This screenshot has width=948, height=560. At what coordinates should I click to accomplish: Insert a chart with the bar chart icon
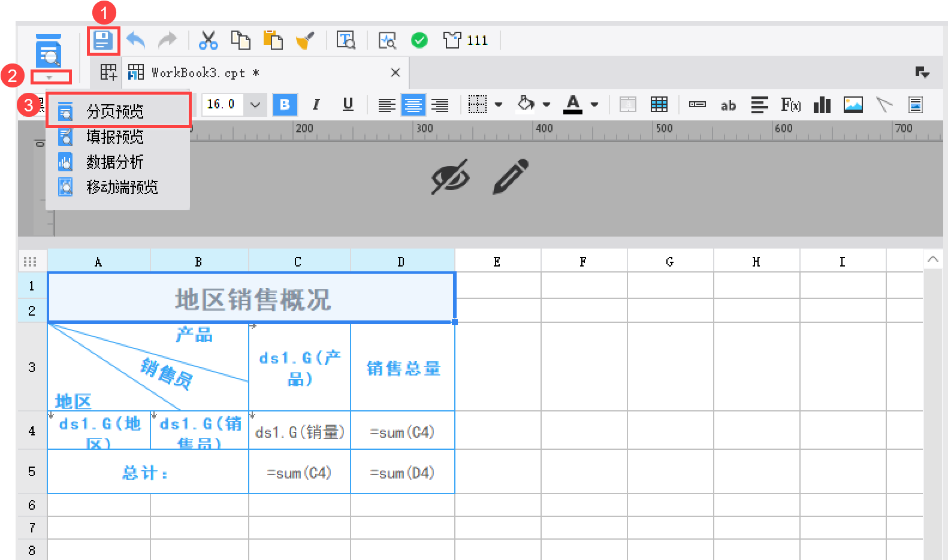coord(822,105)
